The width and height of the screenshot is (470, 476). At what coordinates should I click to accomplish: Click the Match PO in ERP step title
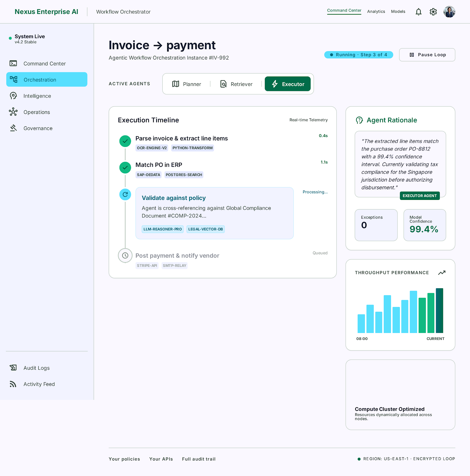coord(159,165)
